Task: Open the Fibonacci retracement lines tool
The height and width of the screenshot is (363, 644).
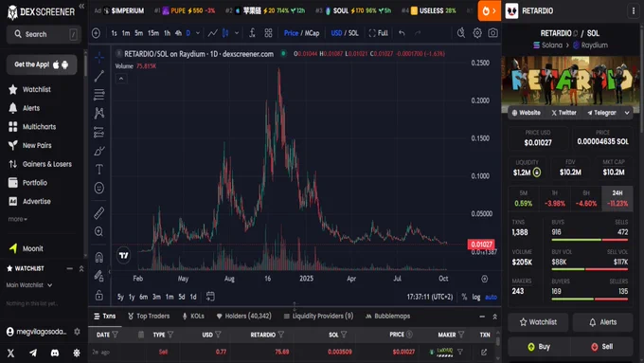Action: [99, 95]
